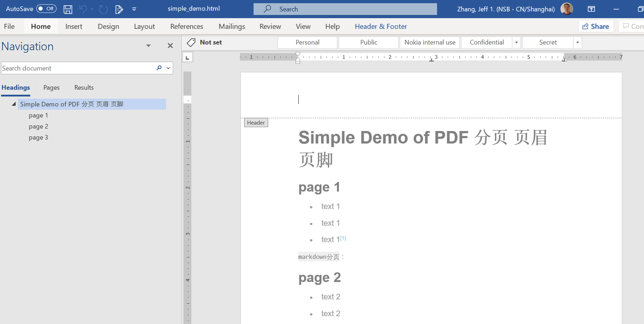
Task: Open the Help ribbon tab
Action: 332,26
